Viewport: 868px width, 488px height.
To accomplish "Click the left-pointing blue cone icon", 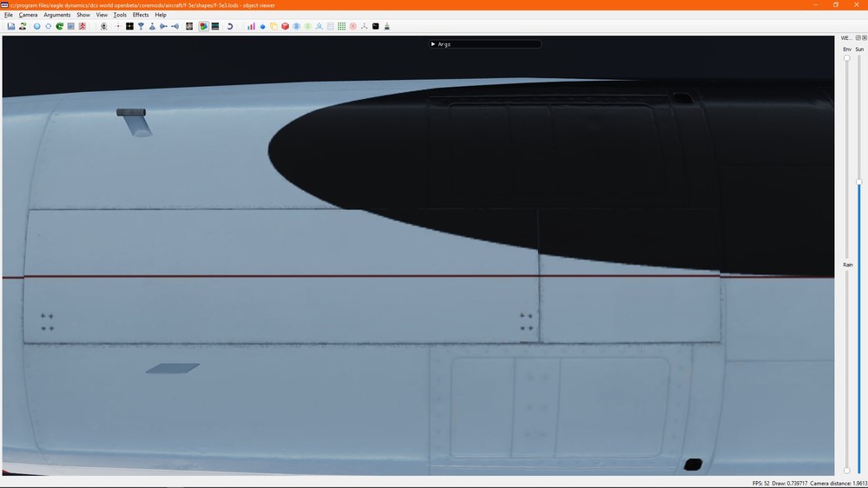I will point(175,26).
